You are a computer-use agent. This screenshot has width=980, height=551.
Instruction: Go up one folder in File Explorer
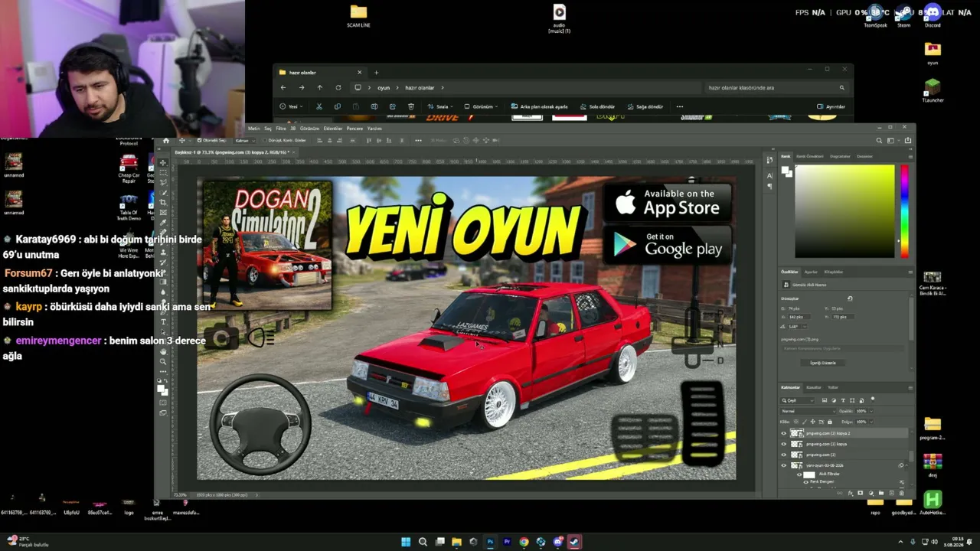[319, 88]
